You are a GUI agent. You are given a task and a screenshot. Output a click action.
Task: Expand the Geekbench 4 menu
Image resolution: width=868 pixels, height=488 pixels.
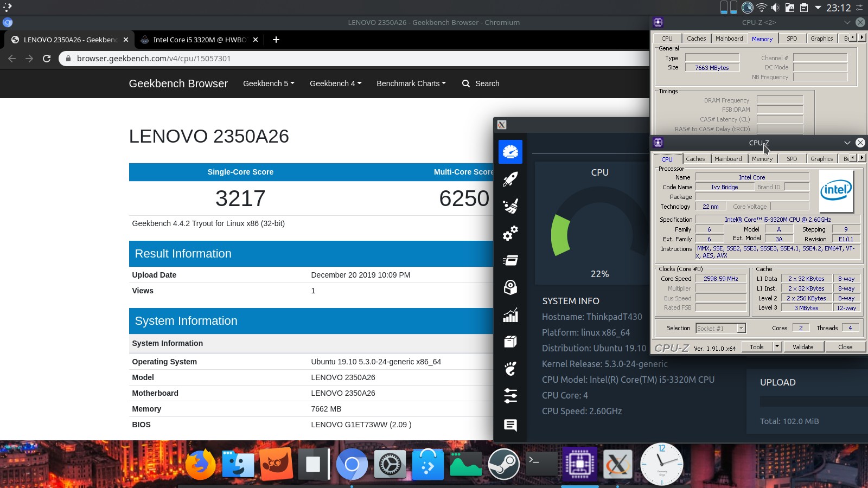coord(335,84)
